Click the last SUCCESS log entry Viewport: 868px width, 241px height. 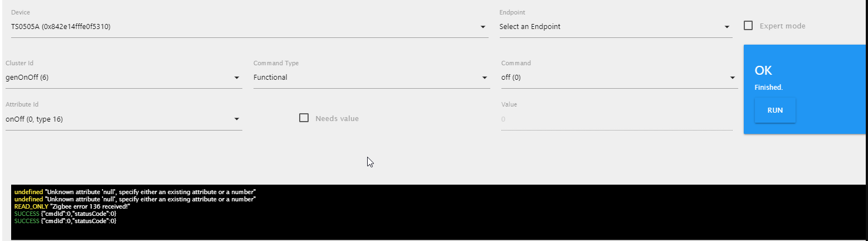[x=65, y=221]
